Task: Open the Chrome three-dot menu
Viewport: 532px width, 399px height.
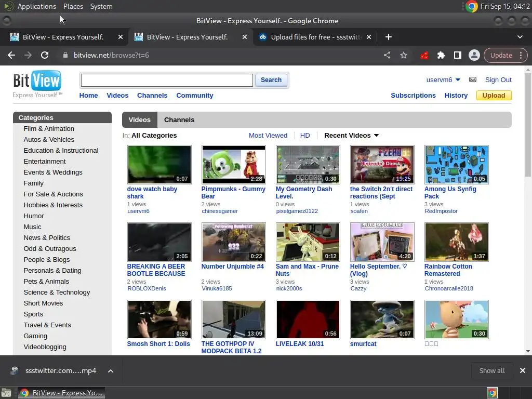Action: point(521,55)
